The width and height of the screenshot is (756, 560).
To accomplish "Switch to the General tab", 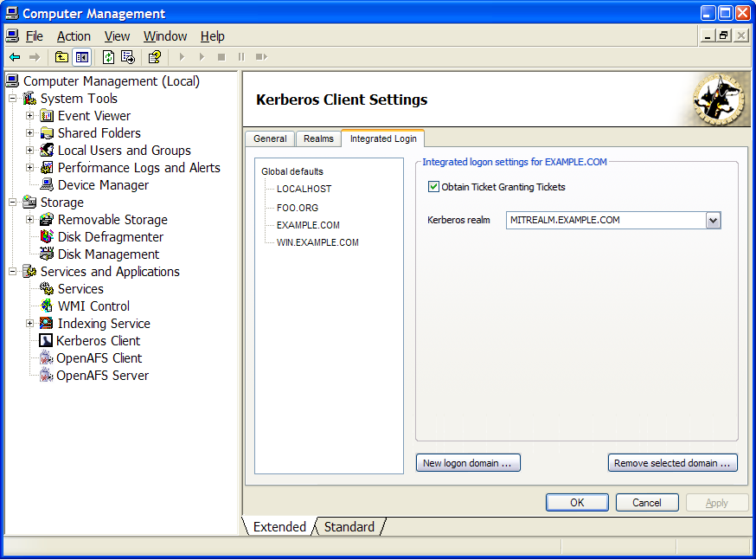I will pyautogui.click(x=270, y=138).
